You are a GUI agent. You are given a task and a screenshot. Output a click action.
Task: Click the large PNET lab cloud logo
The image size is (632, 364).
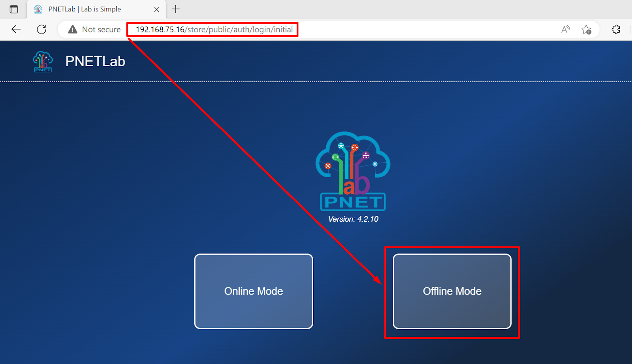click(x=353, y=171)
